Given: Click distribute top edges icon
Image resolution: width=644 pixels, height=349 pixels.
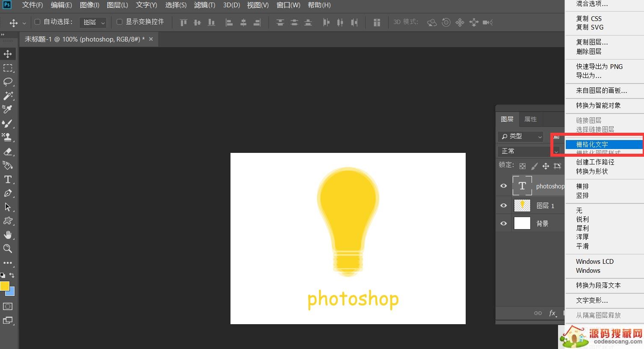Looking at the screenshot, I should (x=280, y=22).
